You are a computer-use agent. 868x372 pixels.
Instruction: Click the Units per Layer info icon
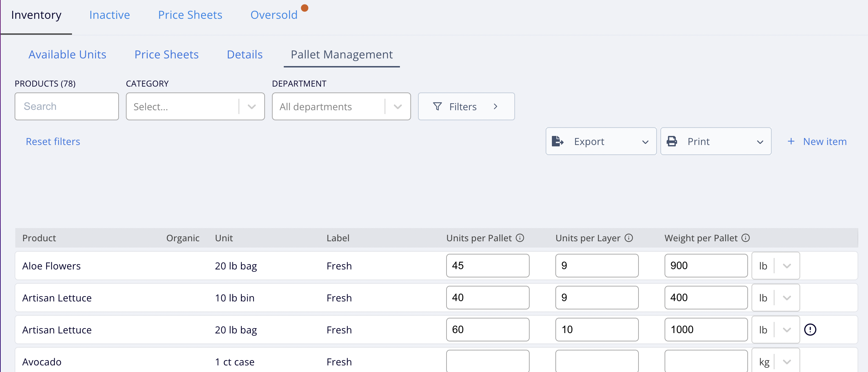629,238
